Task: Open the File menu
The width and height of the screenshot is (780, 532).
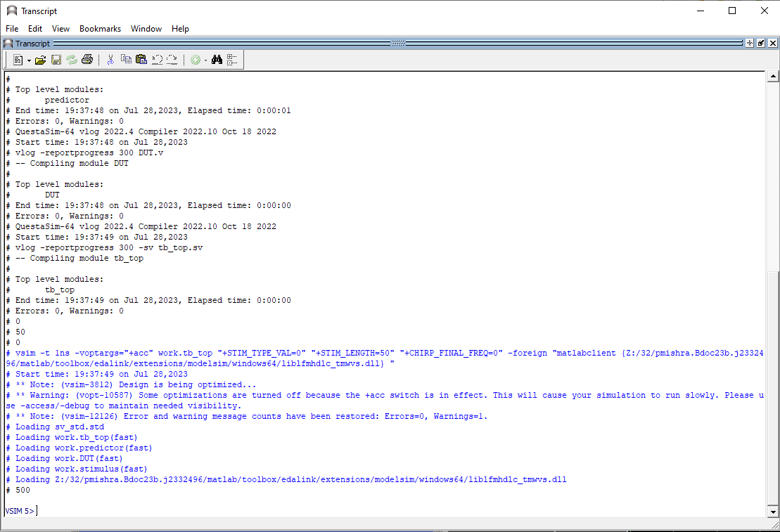Action: (12, 29)
